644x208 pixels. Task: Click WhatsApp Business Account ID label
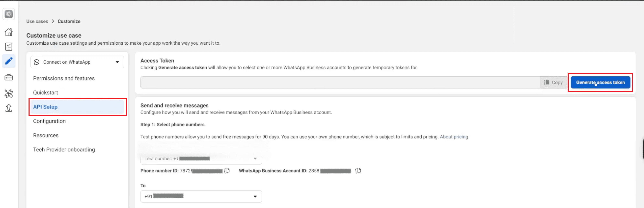[273, 171]
